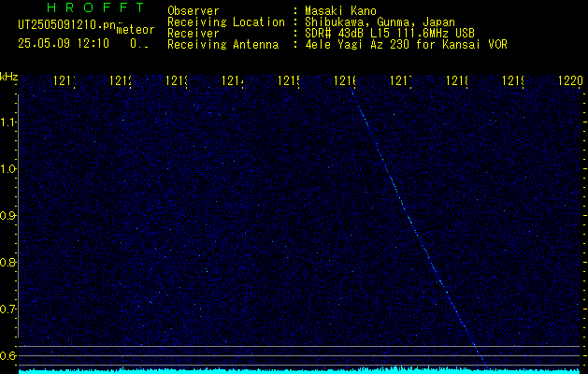Click the 'meteor' label
This screenshot has width=588, height=374.
(136, 30)
